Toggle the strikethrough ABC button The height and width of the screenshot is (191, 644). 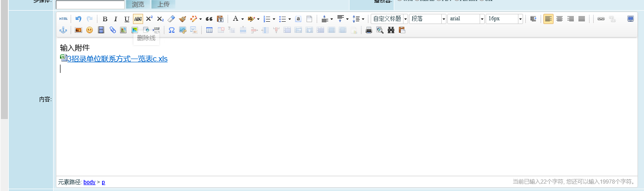click(138, 19)
